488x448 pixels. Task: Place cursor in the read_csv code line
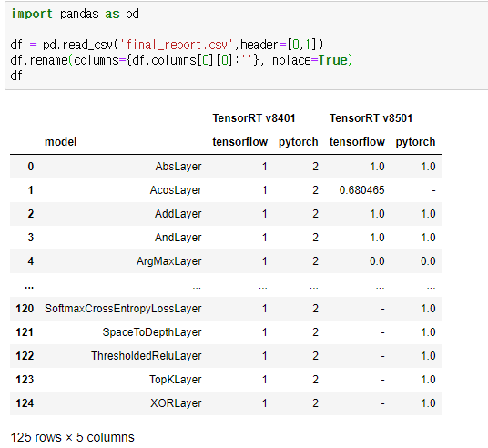(167, 45)
